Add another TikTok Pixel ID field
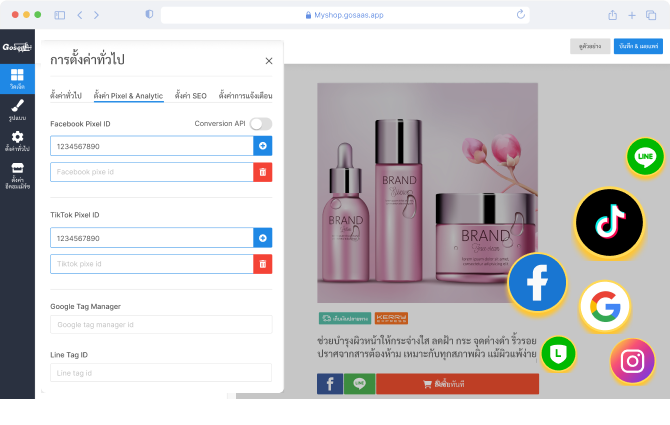670x425 pixels. pos(263,238)
